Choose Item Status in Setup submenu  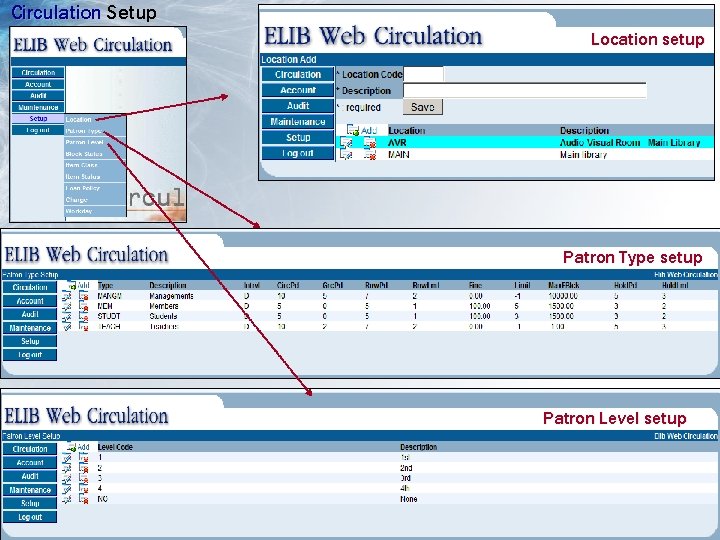(95, 177)
